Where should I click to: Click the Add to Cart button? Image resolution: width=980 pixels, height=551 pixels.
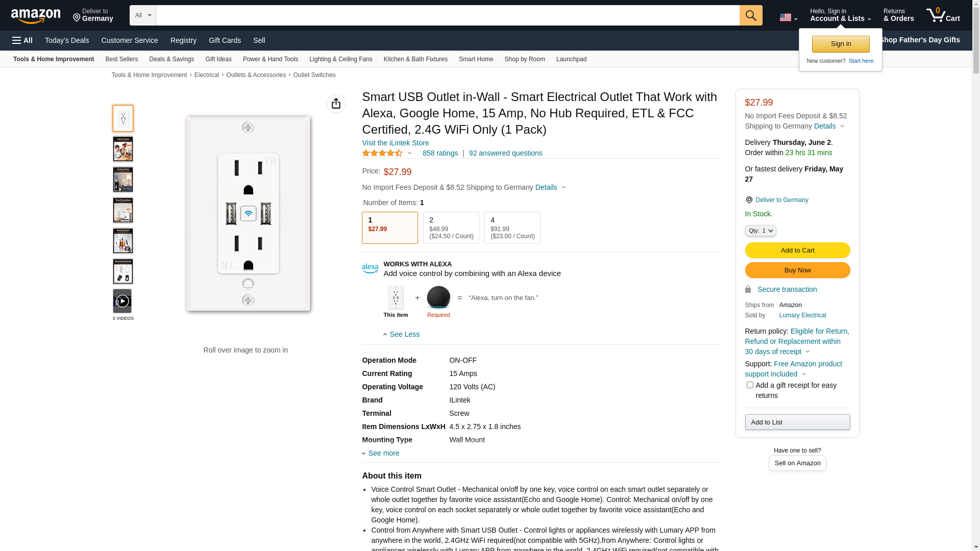(797, 250)
